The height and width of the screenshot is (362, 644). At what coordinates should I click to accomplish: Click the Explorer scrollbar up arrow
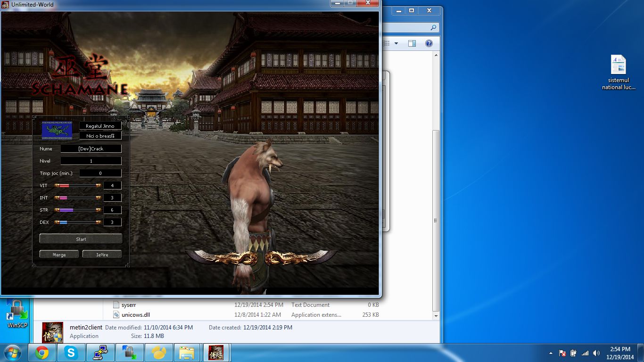point(436,55)
